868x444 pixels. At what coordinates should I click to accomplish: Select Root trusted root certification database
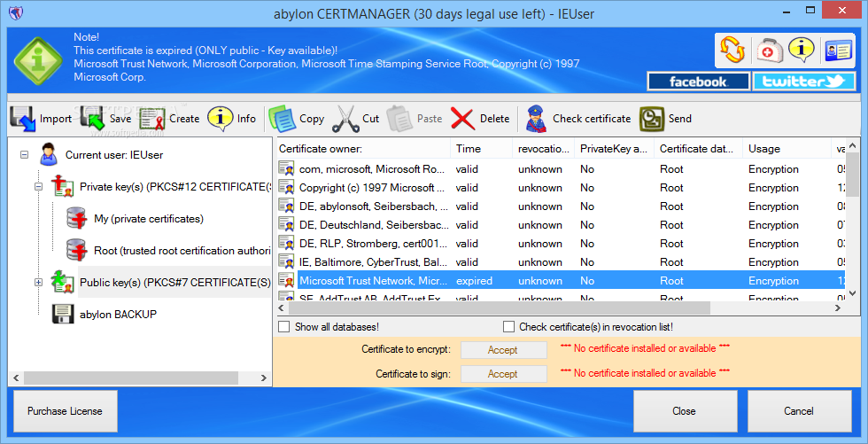tap(182, 251)
